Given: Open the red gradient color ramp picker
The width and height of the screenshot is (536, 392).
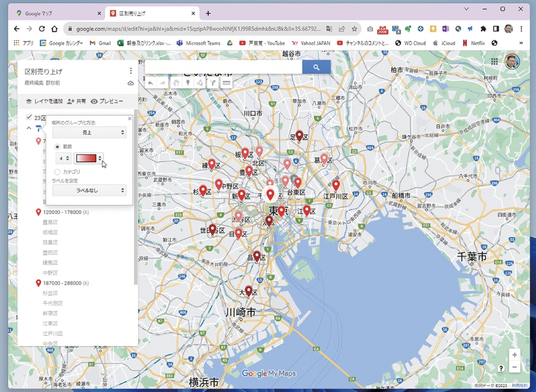Looking at the screenshot, I should coord(88,158).
